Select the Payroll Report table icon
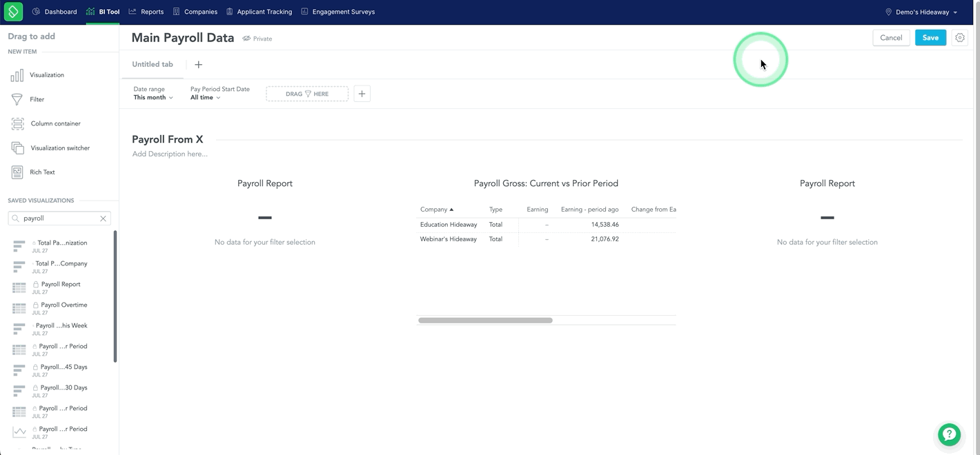Screen dimensions: 980x455 pos(19,287)
